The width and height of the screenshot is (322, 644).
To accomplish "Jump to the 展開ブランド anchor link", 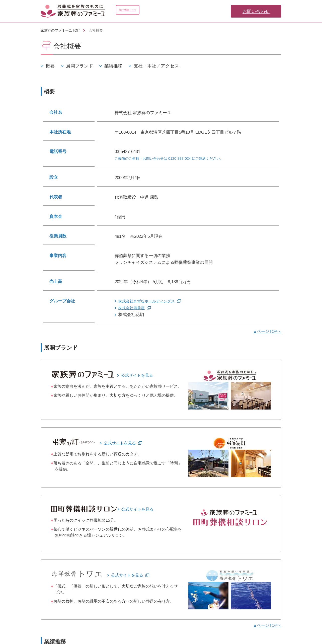I will [x=79, y=66].
